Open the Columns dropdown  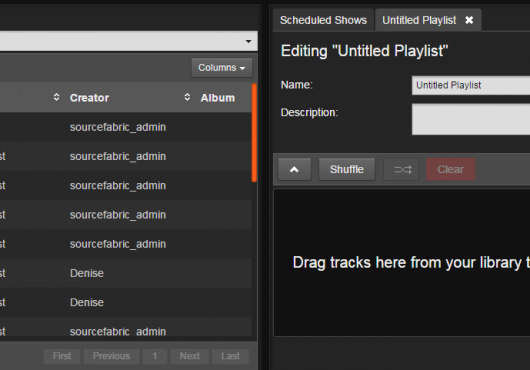[222, 68]
